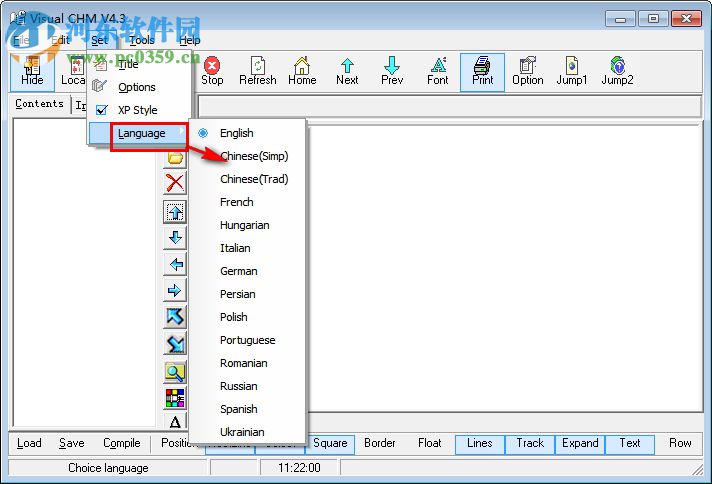Click the Prev arrow icon
712x484 pixels.
coord(392,72)
